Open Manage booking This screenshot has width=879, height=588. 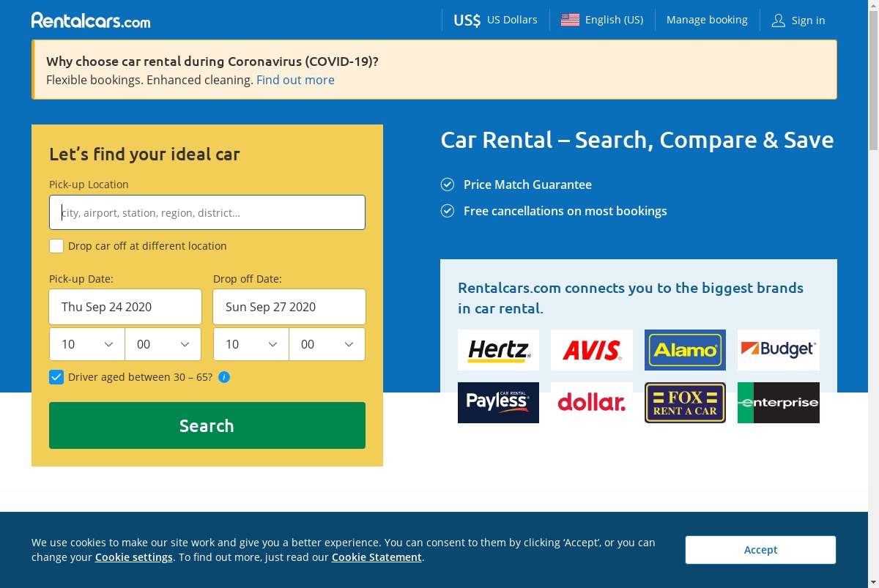tap(707, 20)
